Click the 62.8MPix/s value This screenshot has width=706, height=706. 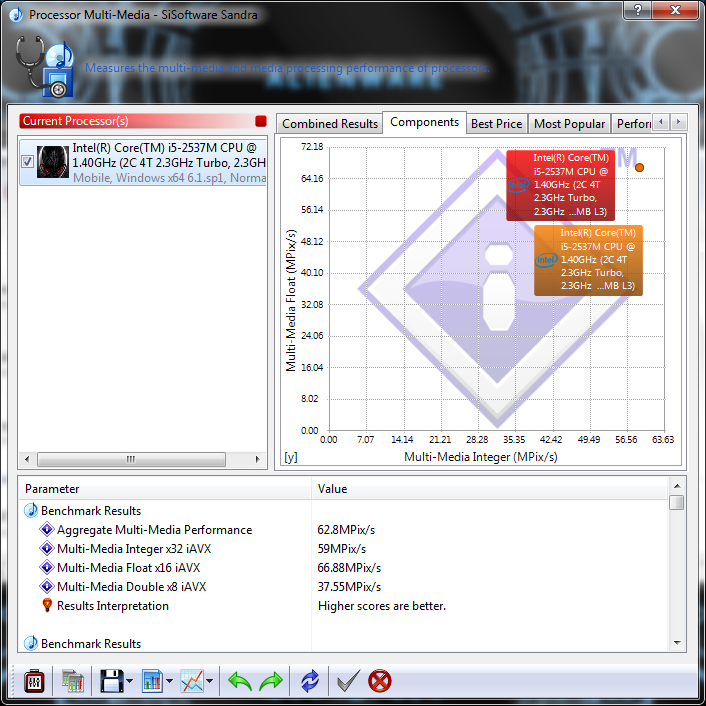point(346,530)
